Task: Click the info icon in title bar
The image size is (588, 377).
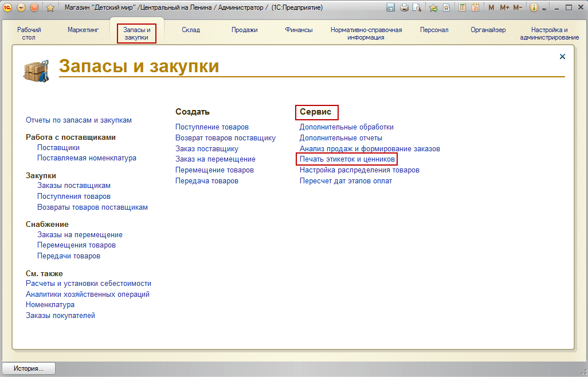Action: 534,7
